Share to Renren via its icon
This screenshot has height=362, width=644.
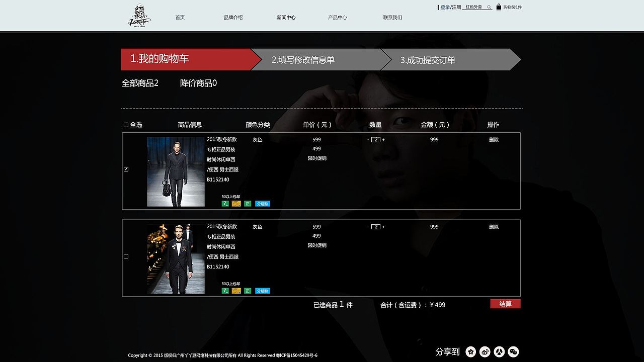tap(500, 352)
